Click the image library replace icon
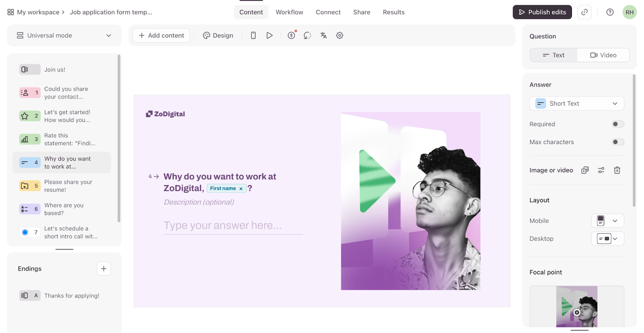The height and width of the screenshot is (333, 644). point(585,170)
